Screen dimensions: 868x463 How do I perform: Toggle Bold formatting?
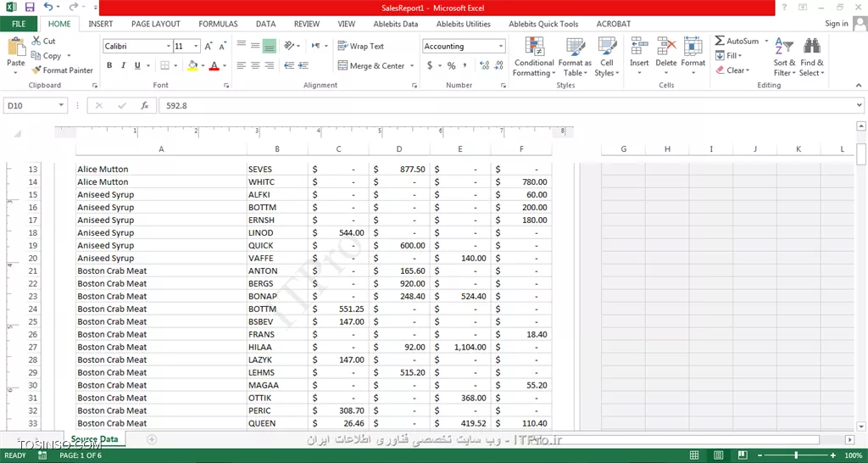109,65
